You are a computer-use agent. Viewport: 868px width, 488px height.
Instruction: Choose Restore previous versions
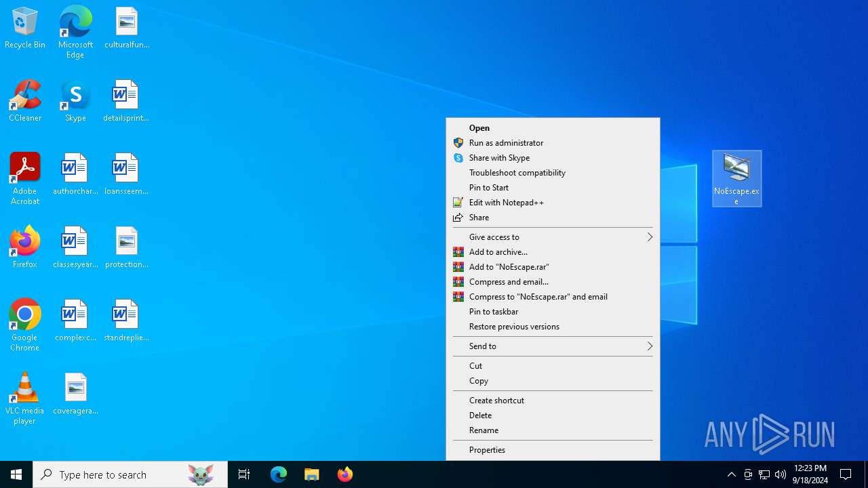(x=553, y=327)
